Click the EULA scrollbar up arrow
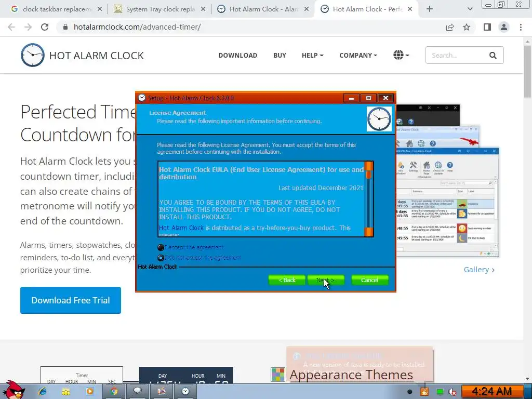 tap(368, 166)
